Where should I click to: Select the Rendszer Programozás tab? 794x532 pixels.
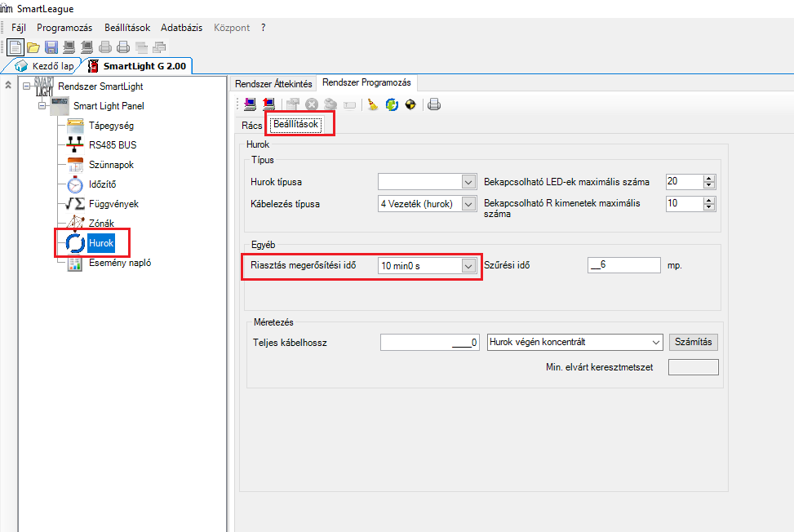(x=366, y=82)
